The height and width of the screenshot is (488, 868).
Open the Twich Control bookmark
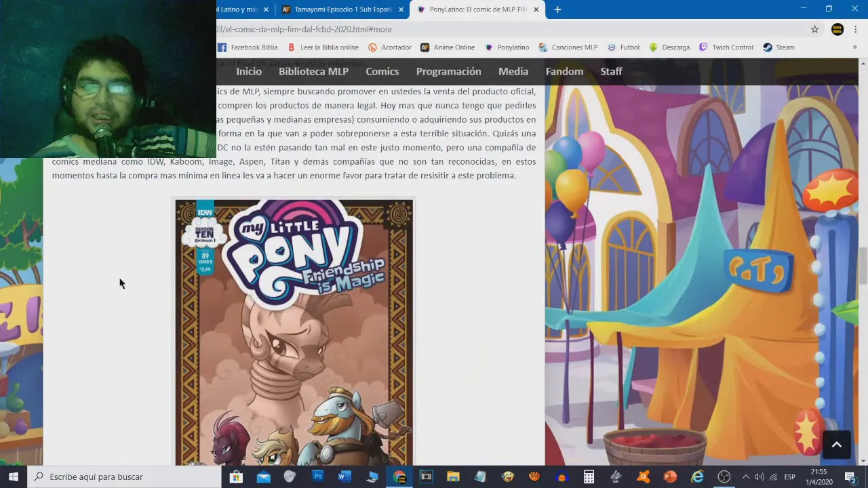click(726, 47)
